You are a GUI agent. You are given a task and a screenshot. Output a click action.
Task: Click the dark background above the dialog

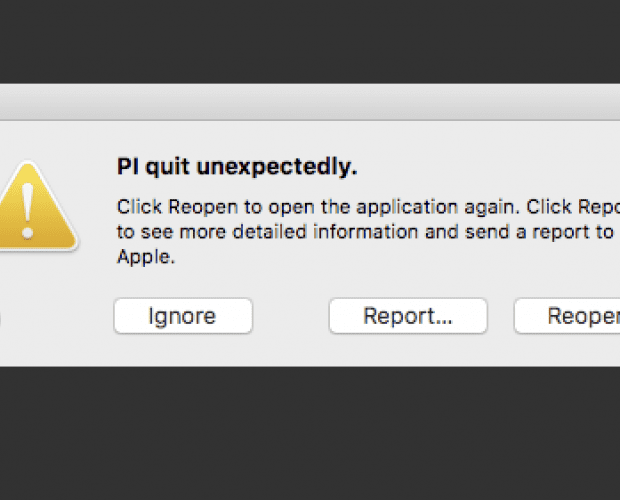tap(310, 42)
